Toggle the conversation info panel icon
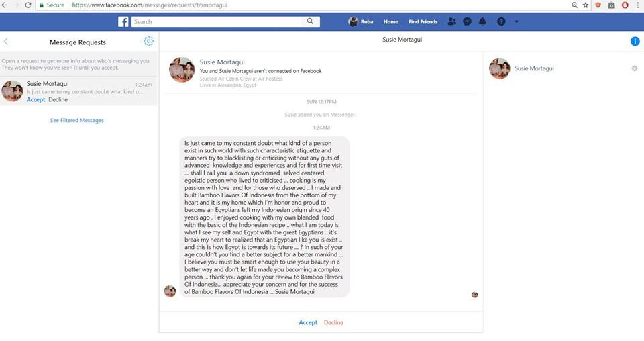 [x=635, y=41]
